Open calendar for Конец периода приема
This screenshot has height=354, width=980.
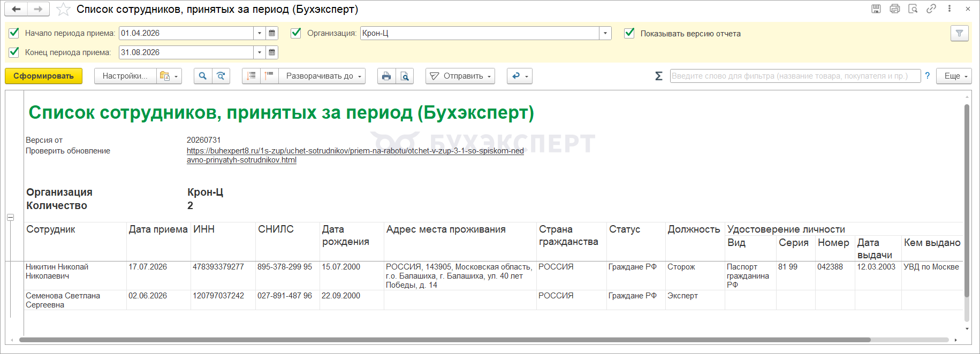click(272, 52)
